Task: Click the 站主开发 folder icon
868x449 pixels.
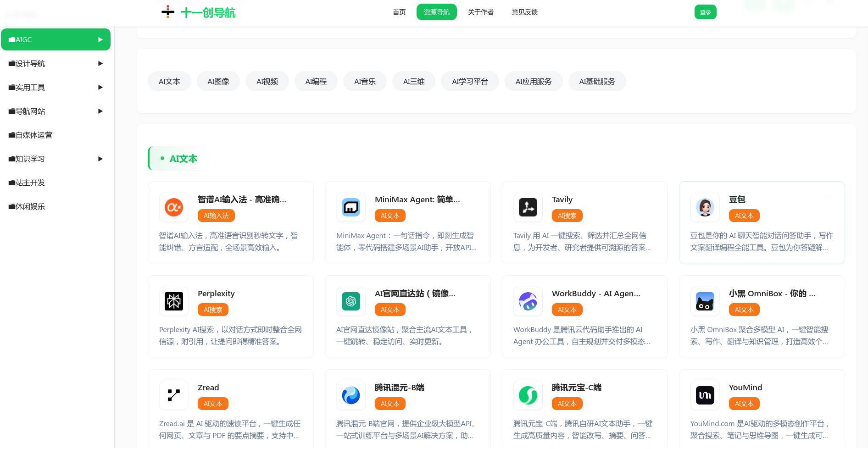Action: click(12, 183)
